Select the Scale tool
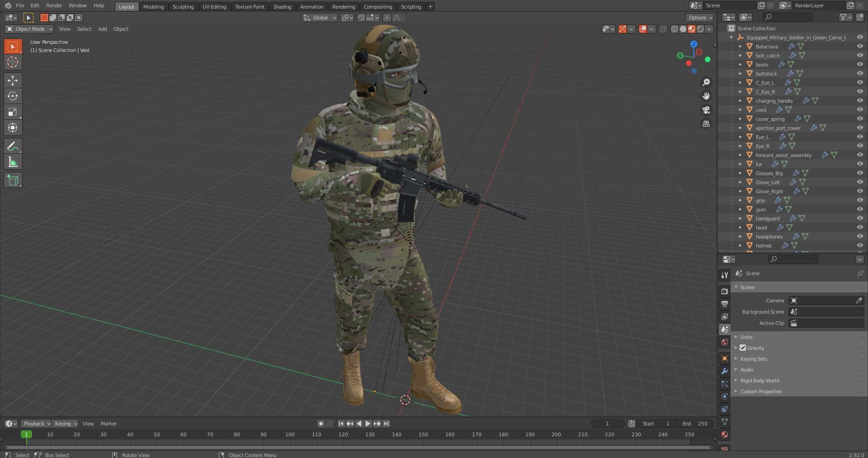868x458 pixels. [x=13, y=112]
